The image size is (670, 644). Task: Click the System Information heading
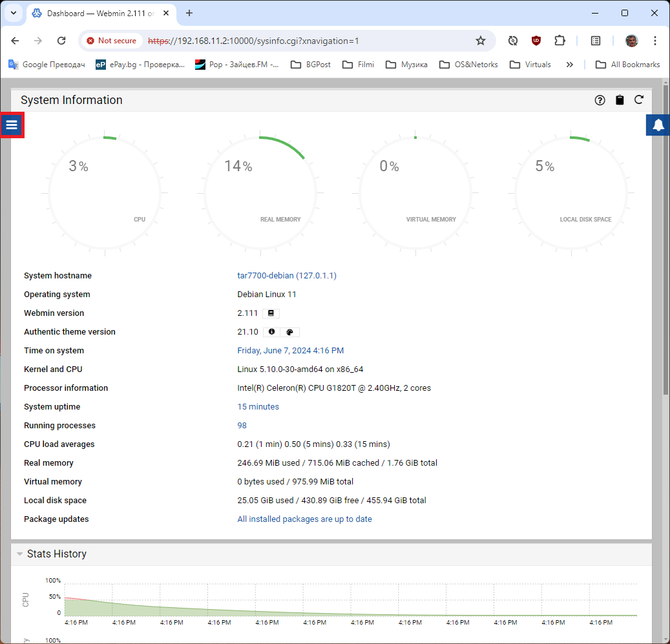[71, 100]
